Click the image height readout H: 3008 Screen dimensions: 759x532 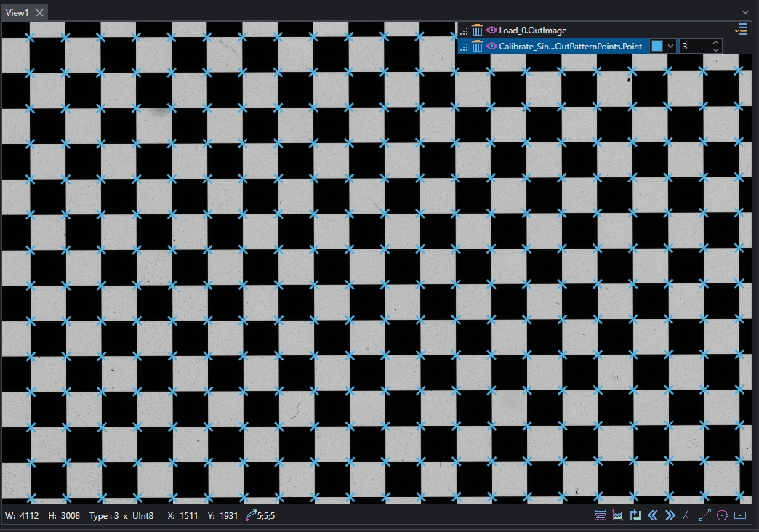pos(64,516)
